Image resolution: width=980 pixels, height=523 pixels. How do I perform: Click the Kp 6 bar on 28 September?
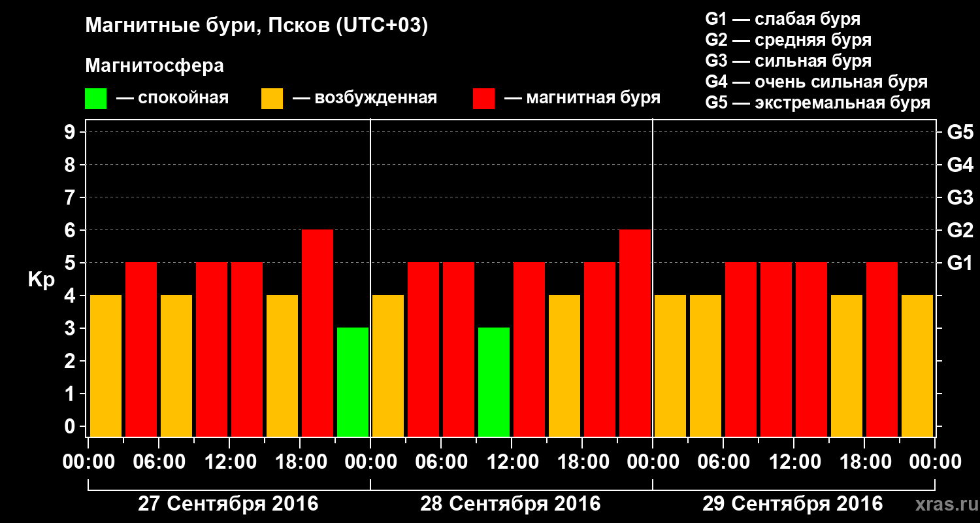[635, 333]
